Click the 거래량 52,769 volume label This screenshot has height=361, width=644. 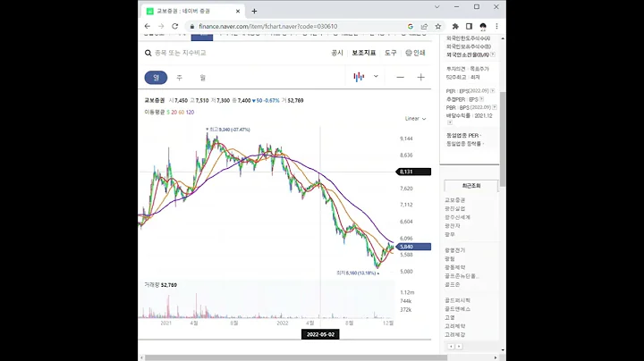pos(161,285)
